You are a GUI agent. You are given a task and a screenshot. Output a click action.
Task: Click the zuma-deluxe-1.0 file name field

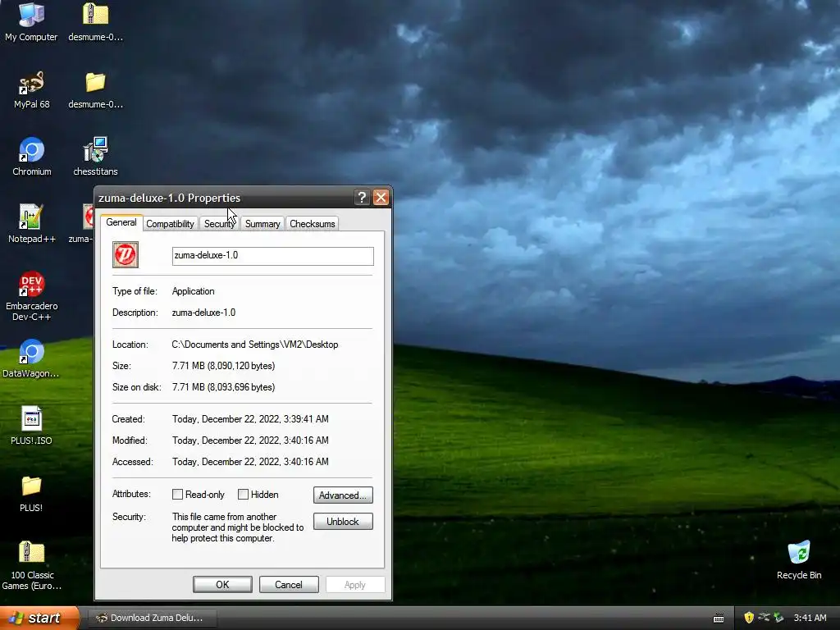272,256
